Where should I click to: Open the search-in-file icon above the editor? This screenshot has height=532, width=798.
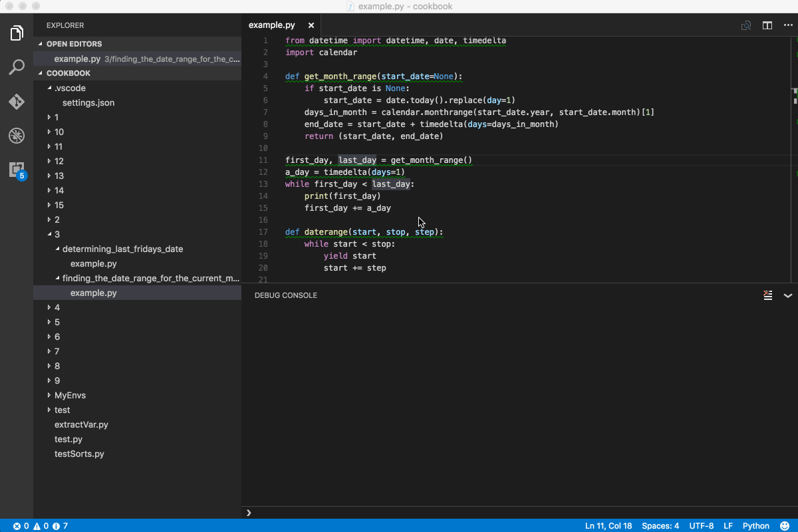(x=745, y=25)
